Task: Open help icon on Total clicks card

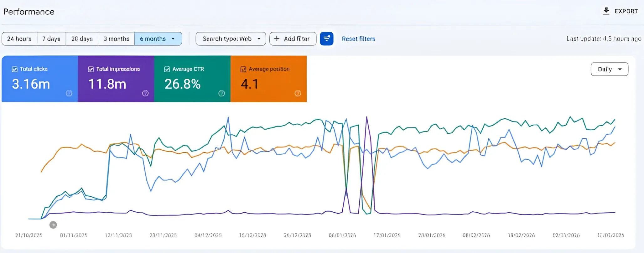Action: pyautogui.click(x=69, y=93)
